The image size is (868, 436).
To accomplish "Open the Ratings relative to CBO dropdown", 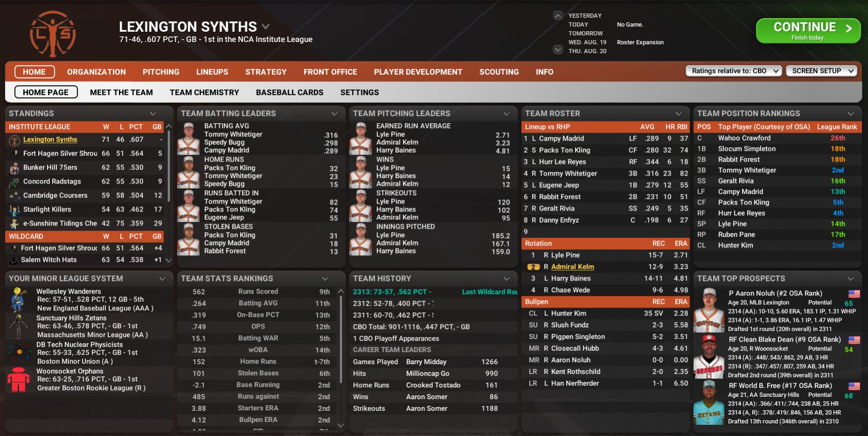I will point(734,71).
